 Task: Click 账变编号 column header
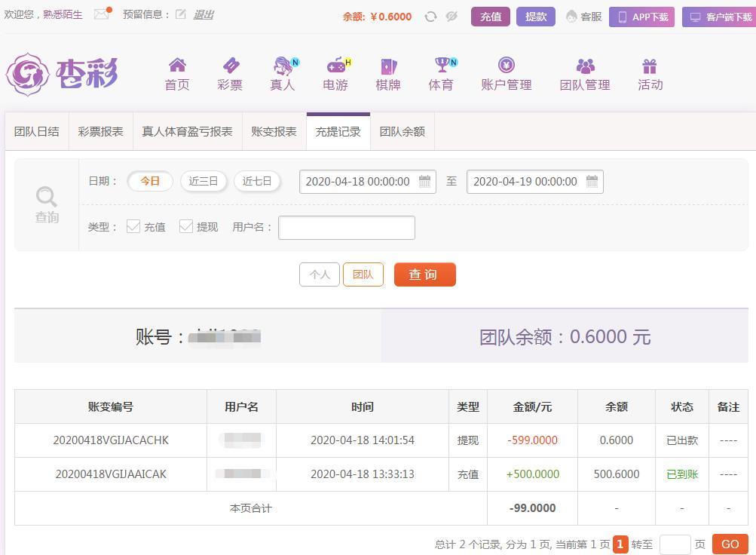[111, 407]
